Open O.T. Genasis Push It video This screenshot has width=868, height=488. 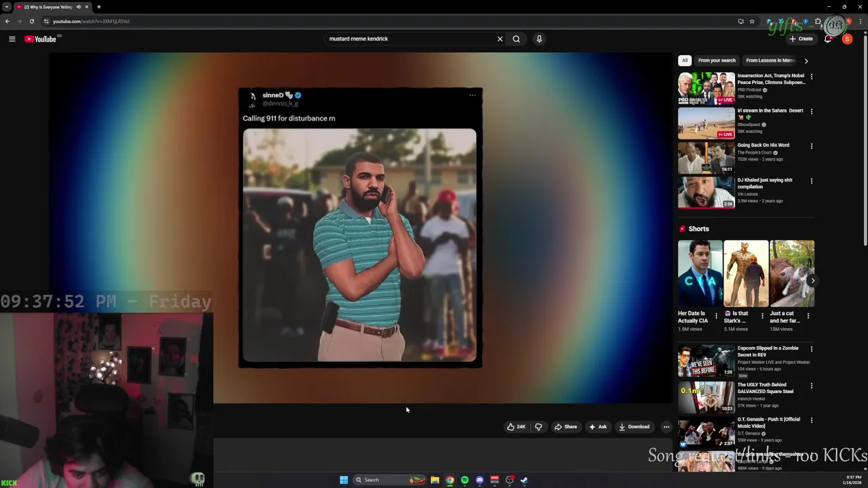pos(706,432)
